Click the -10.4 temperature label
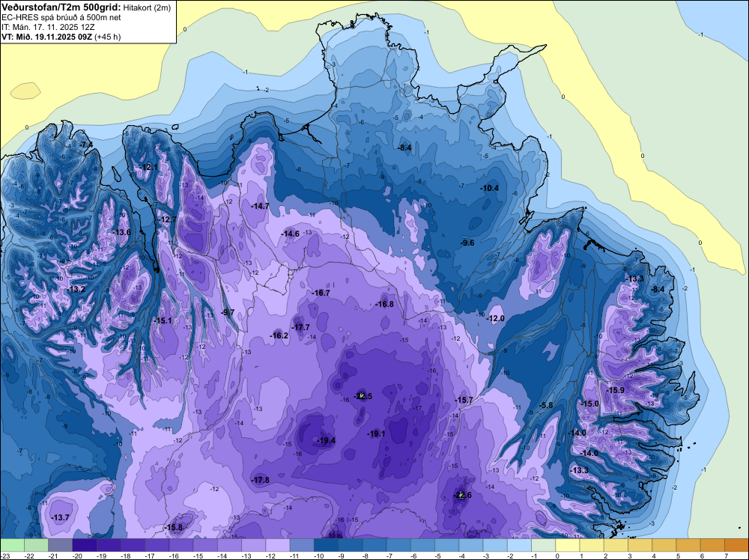Screen dimensions: 749x560 490,189
